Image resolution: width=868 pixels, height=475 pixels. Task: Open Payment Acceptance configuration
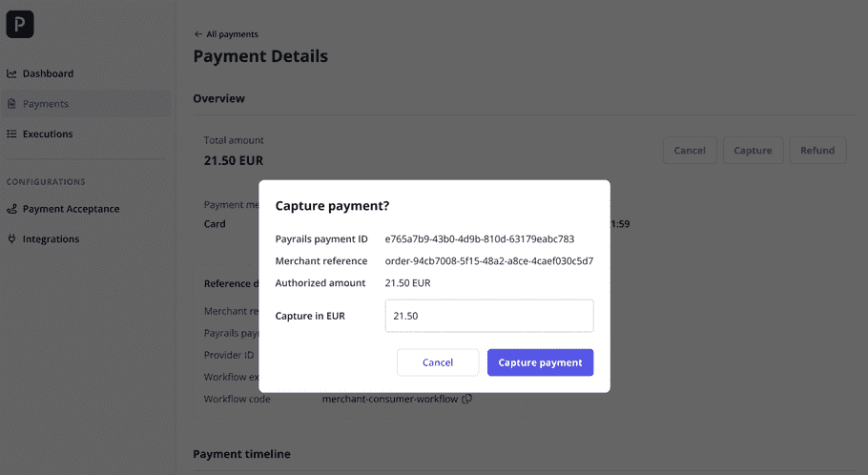71,209
